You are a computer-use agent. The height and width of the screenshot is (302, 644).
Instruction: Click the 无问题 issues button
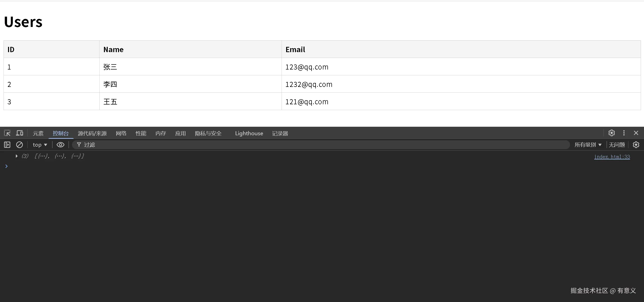(x=617, y=145)
